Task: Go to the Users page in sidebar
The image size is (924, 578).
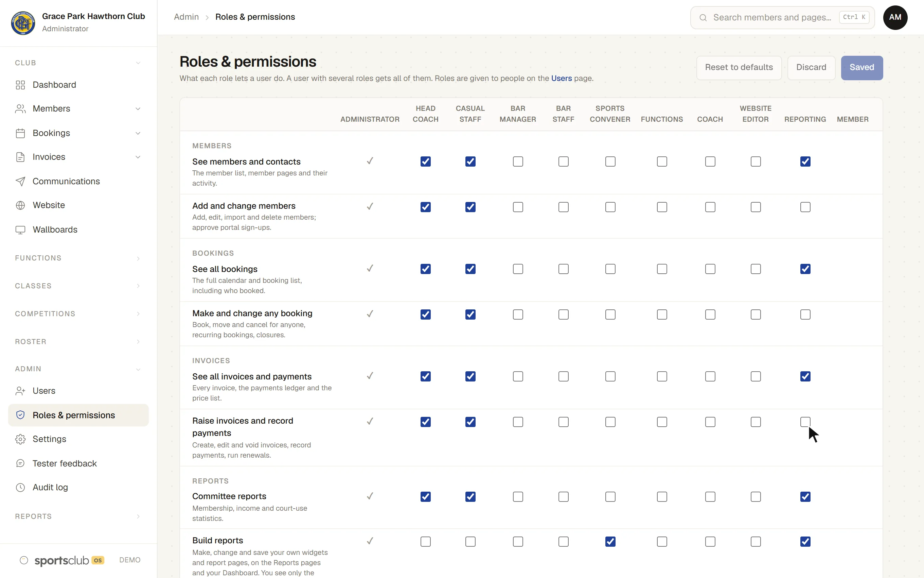Action: (78, 391)
